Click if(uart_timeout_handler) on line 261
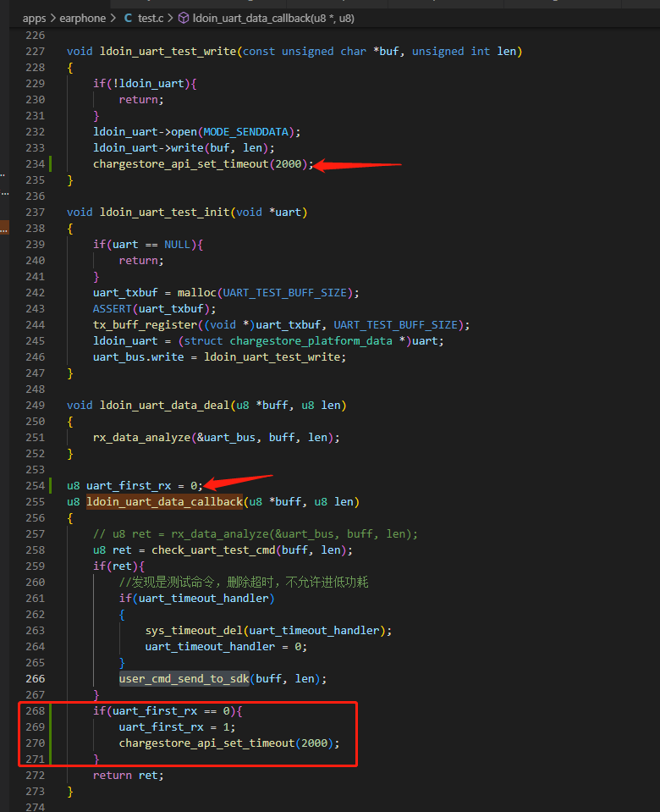 [196, 598]
